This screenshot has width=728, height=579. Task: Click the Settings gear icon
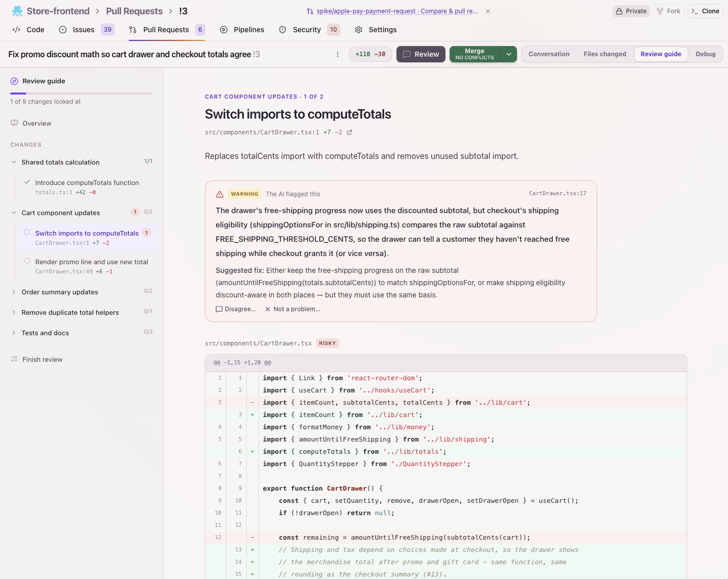point(359,30)
